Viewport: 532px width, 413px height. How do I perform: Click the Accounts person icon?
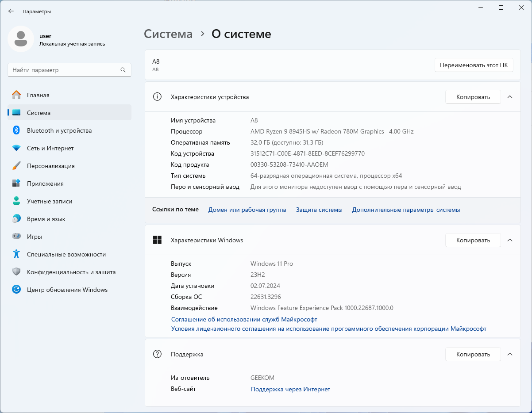point(16,201)
